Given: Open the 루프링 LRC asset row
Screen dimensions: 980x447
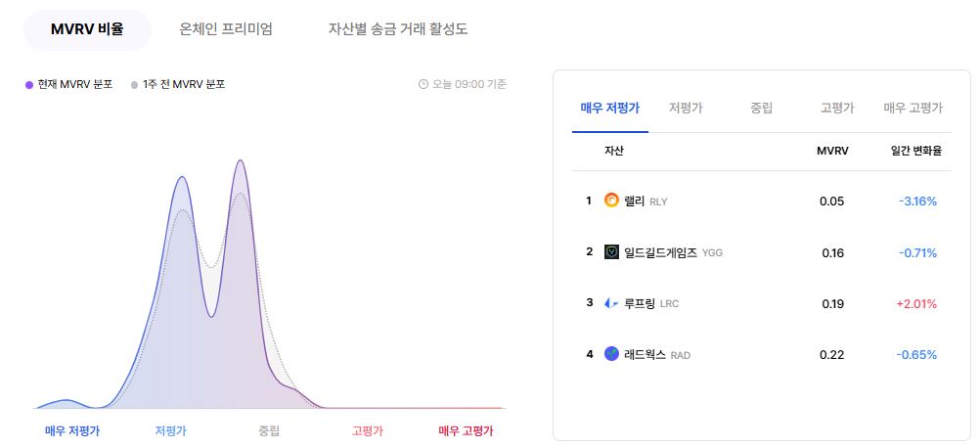Looking at the screenshot, I should [761, 304].
